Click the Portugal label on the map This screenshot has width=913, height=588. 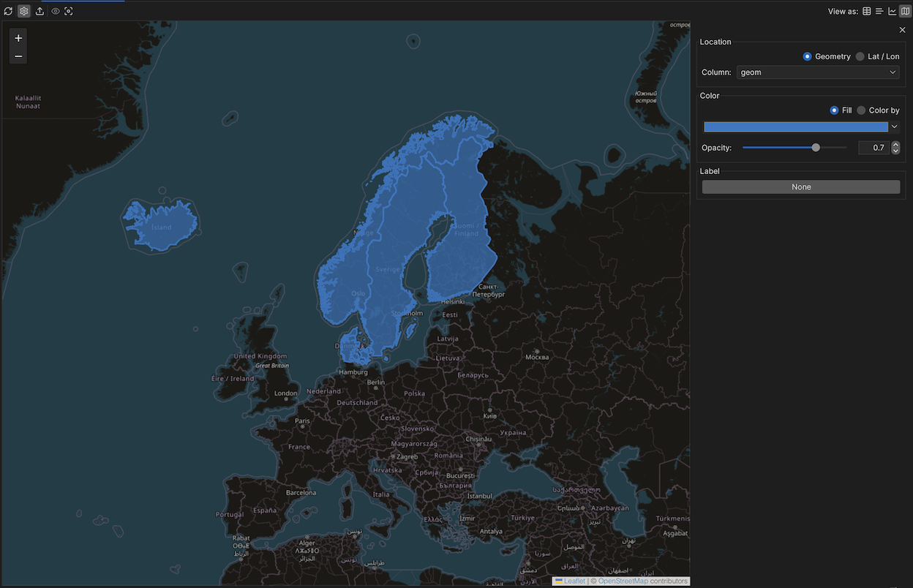point(230,515)
